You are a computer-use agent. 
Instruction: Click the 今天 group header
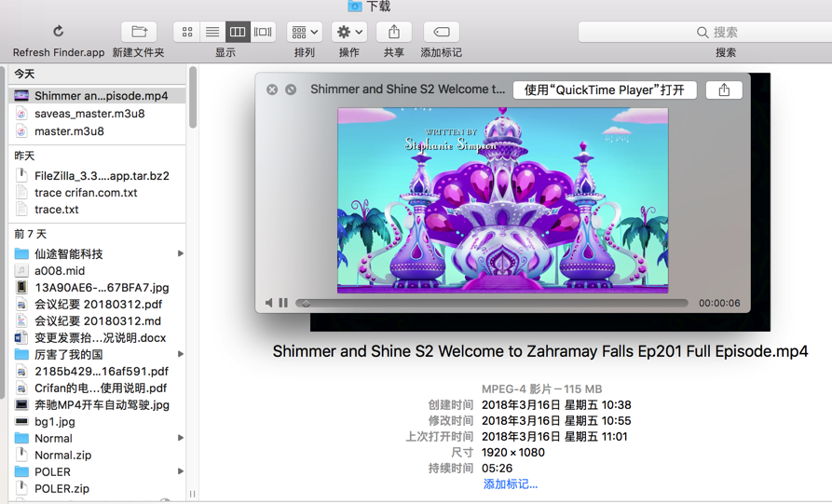(x=24, y=74)
